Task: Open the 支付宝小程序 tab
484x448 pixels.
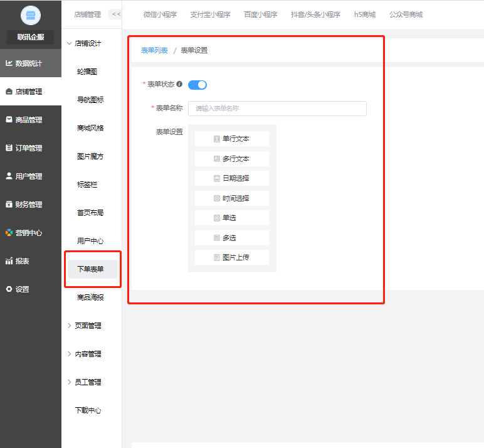Action: (210, 14)
